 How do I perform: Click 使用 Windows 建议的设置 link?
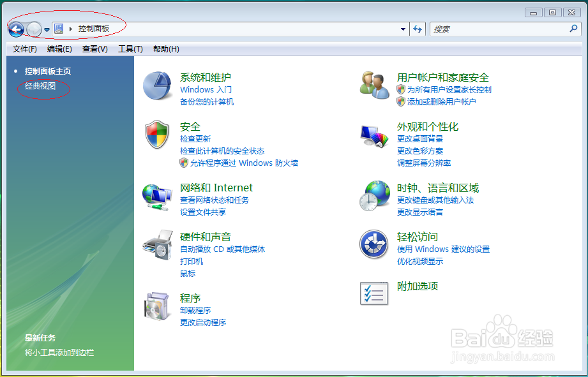coord(443,249)
